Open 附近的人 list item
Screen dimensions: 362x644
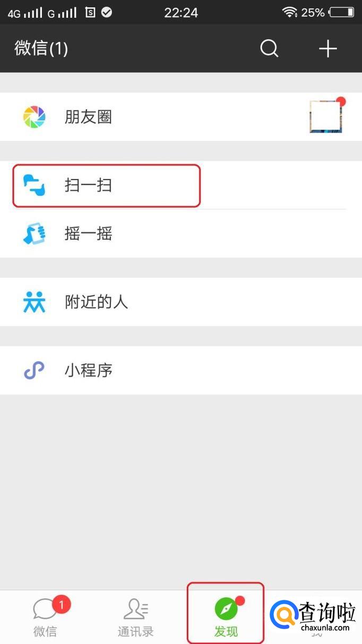181,302
